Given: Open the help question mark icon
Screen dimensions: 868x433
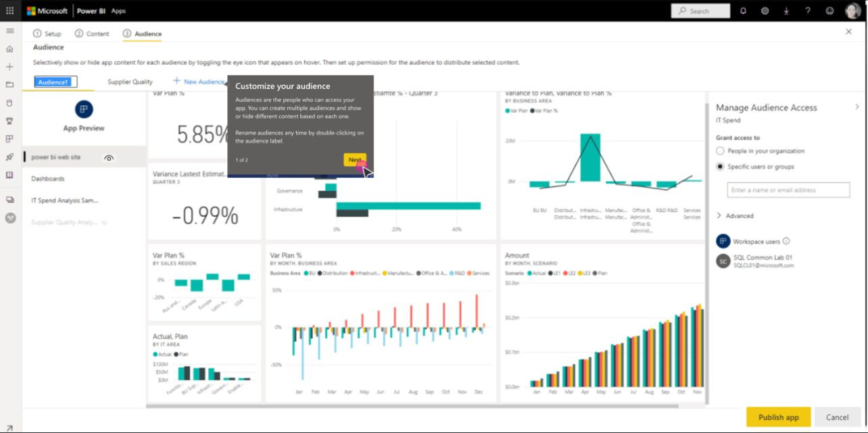Looking at the screenshot, I should pyautogui.click(x=808, y=11).
